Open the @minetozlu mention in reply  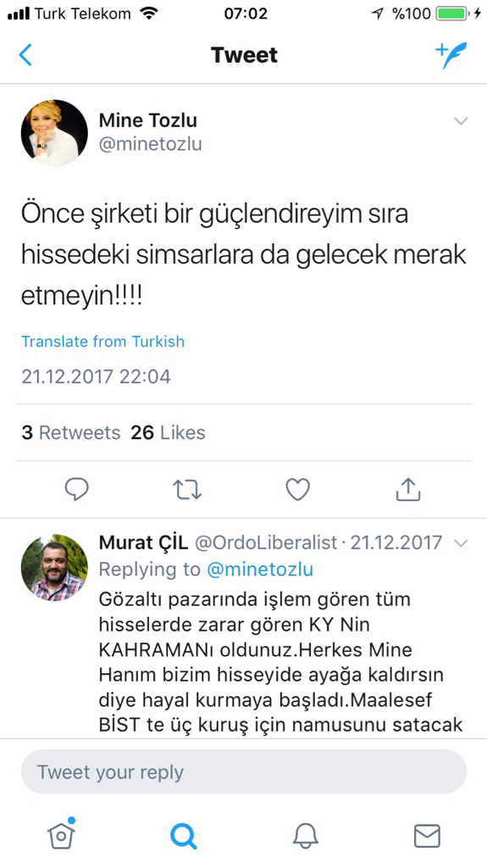point(259,569)
